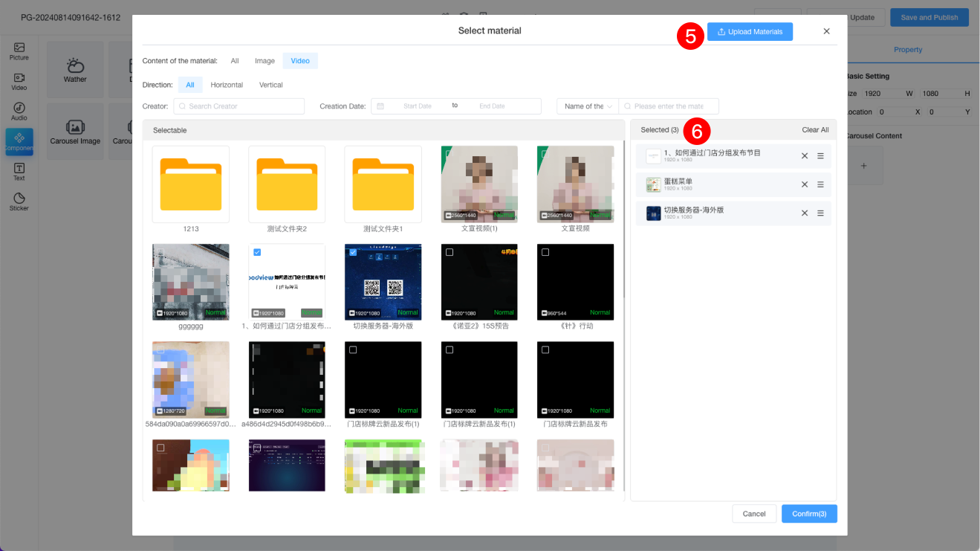Open the Picture sidebar tool
The height and width of the screenshot is (551, 980).
(19, 51)
